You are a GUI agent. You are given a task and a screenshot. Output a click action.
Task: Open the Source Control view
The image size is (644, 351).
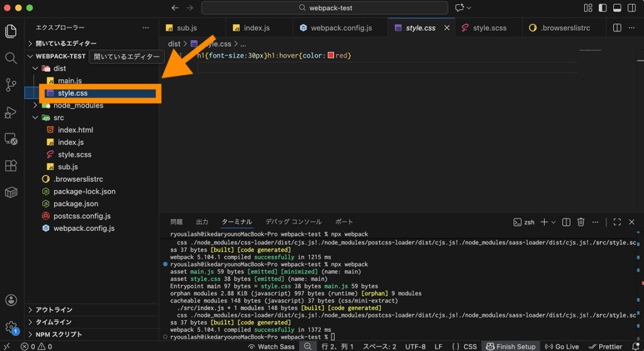[x=11, y=85]
